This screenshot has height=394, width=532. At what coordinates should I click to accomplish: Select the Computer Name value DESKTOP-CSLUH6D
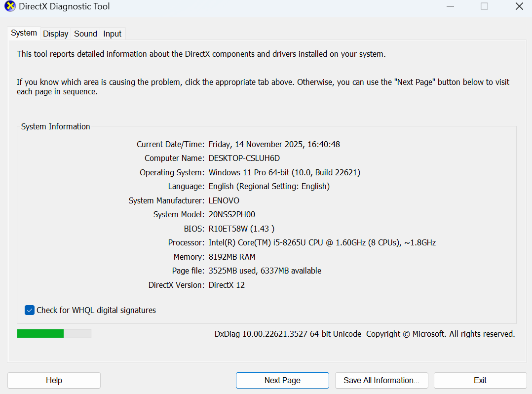pyautogui.click(x=244, y=158)
